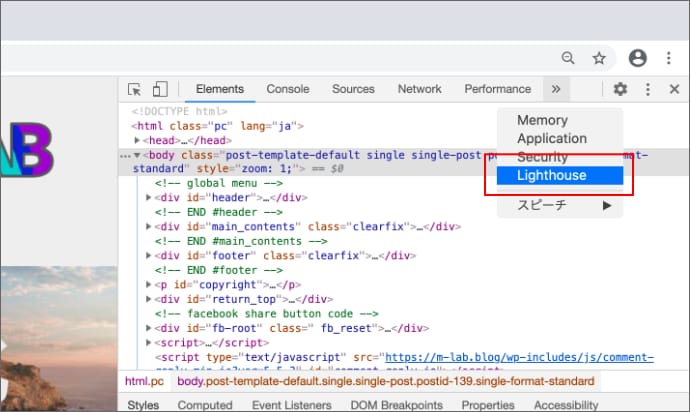Switch to the Network tab

[419, 89]
